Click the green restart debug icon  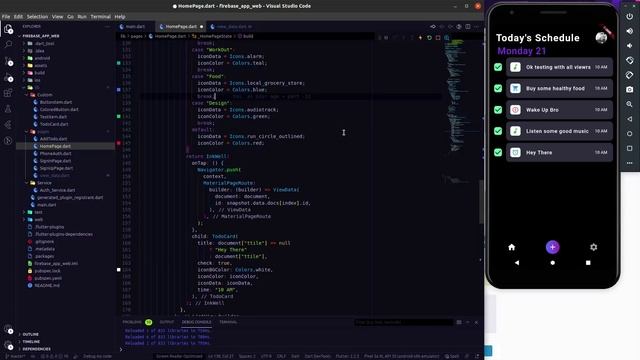click(429, 38)
